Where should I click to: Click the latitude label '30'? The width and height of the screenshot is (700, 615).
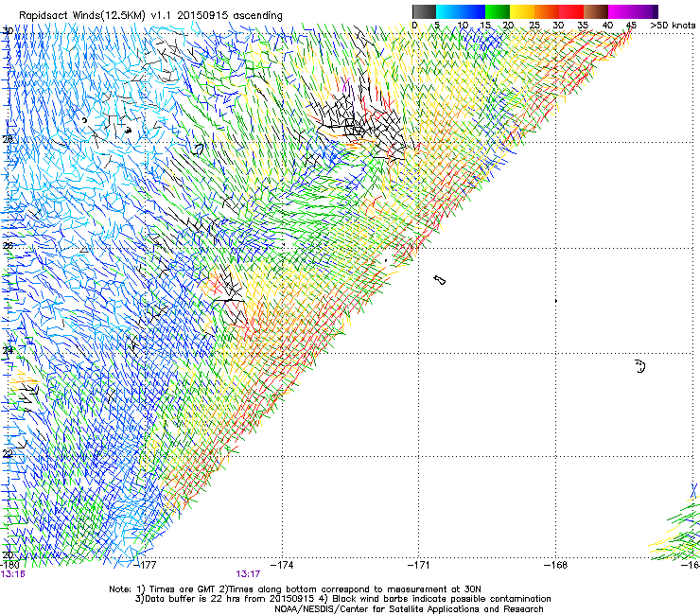click(x=8, y=31)
